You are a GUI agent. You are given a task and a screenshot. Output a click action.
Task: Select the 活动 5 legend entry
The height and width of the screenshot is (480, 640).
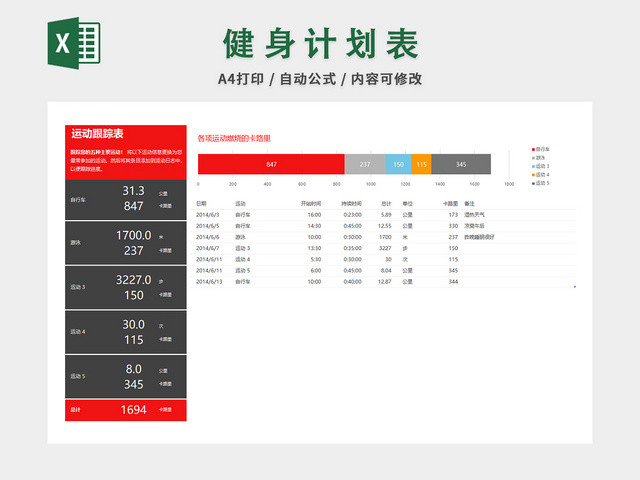click(x=540, y=183)
